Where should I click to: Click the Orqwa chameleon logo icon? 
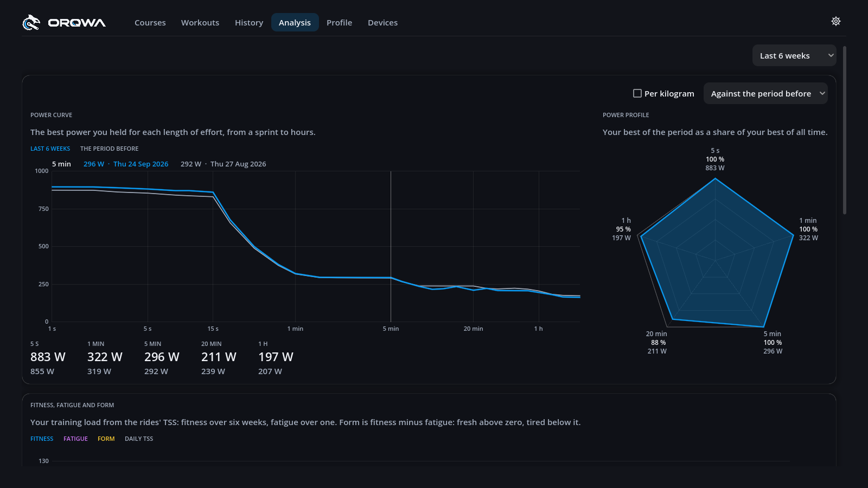[x=31, y=22]
